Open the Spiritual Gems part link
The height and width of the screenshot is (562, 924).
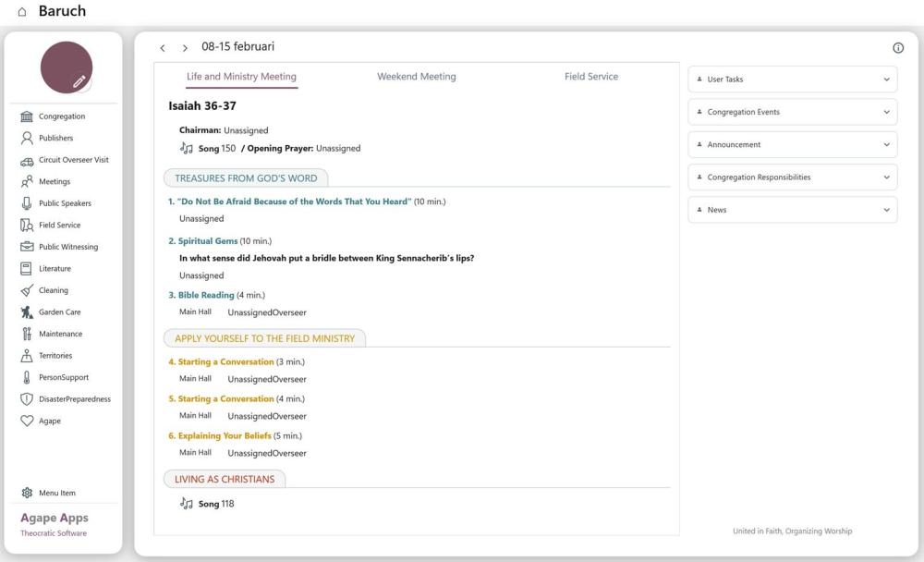click(208, 241)
